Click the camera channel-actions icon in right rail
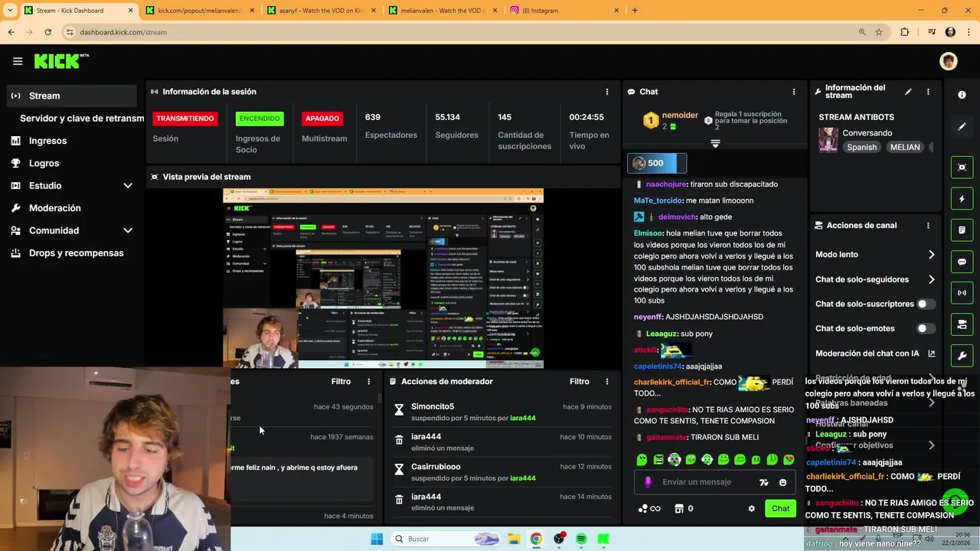980x551 pixels. click(962, 325)
